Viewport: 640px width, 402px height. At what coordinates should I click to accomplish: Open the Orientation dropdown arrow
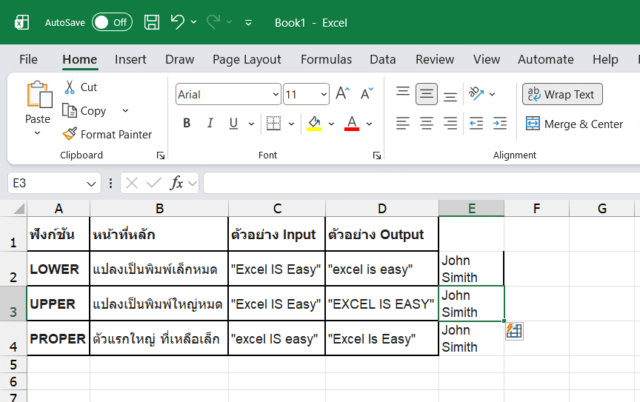492,95
